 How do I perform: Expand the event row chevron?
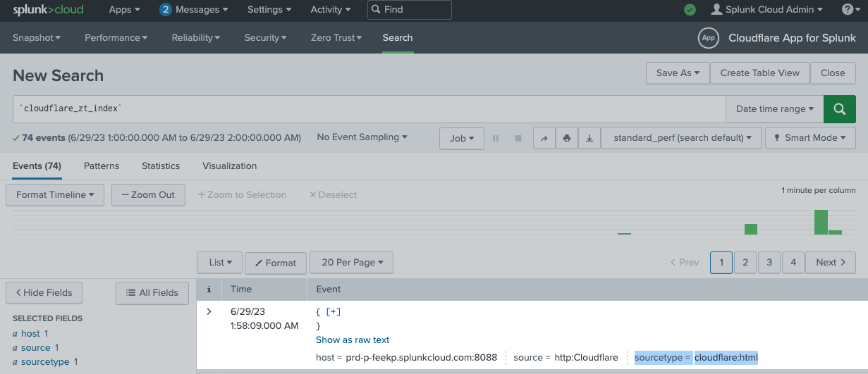(x=209, y=311)
